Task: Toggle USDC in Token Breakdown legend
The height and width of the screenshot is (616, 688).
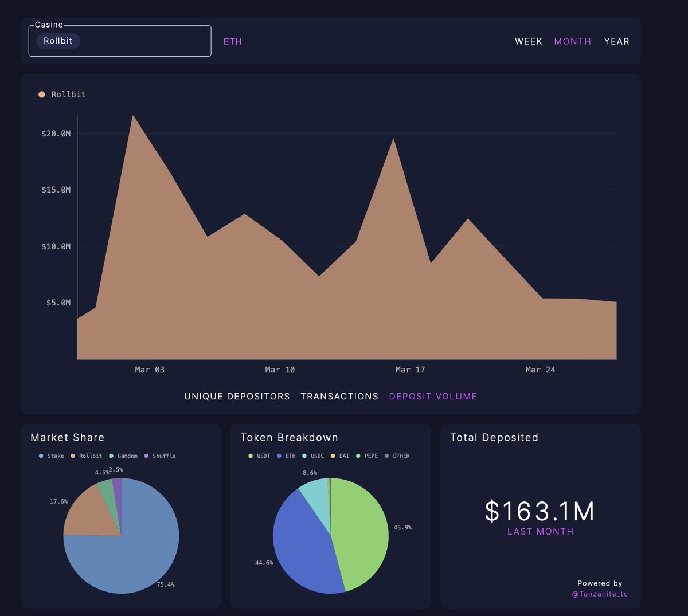Action: coord(313,456)
